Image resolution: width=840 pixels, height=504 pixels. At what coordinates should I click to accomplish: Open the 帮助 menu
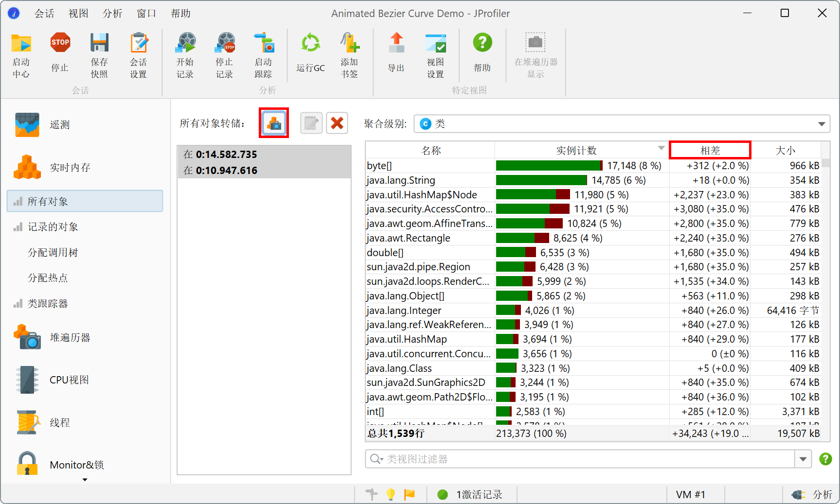tap(180, 14)
